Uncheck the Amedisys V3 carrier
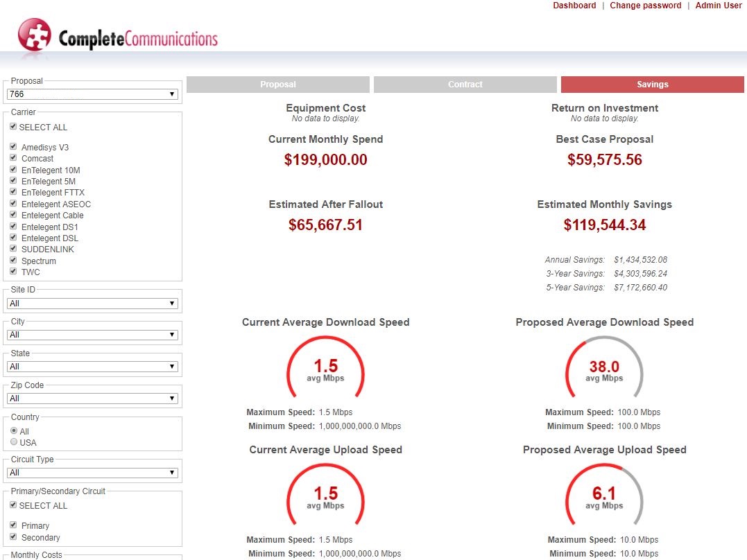 click(x=13, y=147)
